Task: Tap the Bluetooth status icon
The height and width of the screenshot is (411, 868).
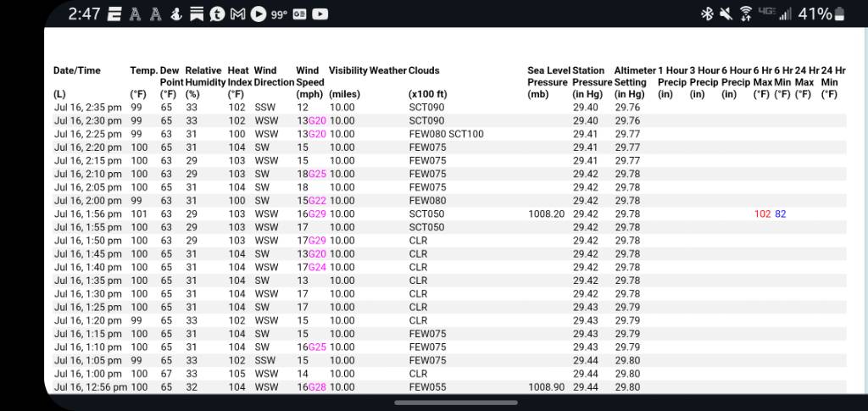Action: (x=707, y=14)
